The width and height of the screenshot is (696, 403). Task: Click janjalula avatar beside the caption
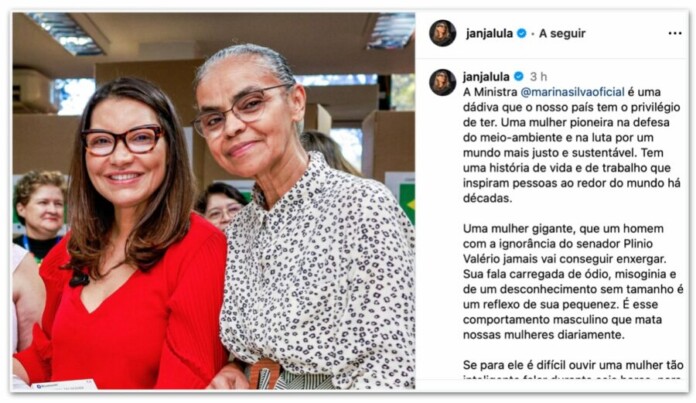(442, 82)
